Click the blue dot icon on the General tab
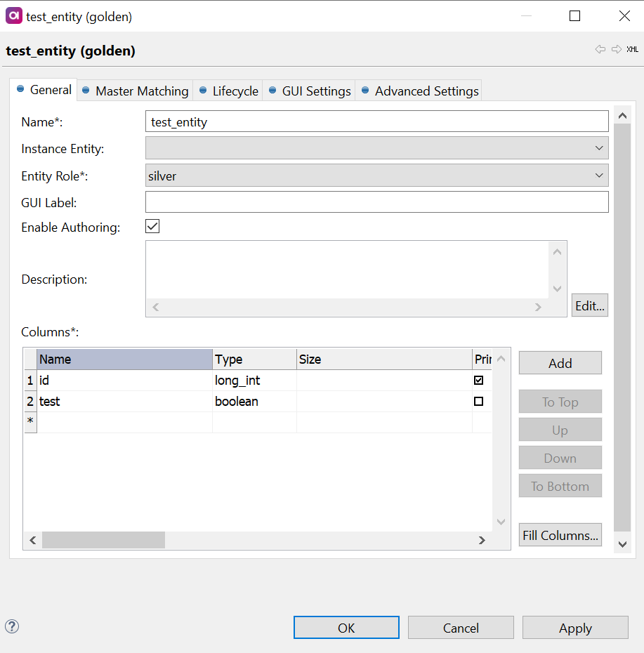 pyautogui.click(x=22, y=90)
